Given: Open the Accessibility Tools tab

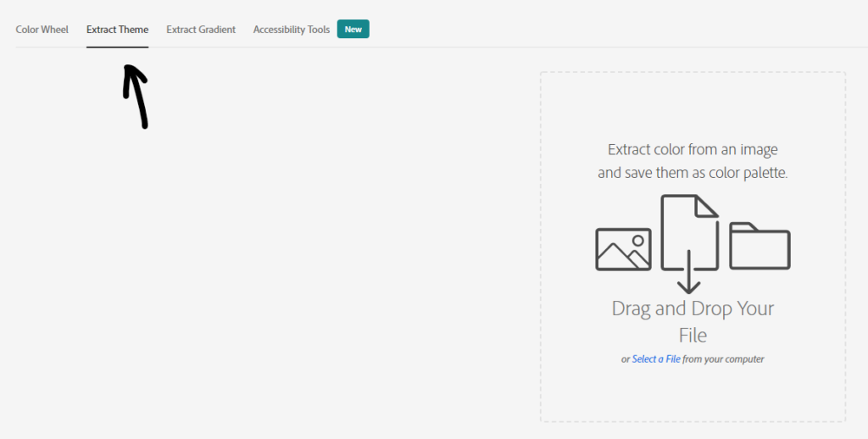Looking at the screenshot, I should [291, 30].
